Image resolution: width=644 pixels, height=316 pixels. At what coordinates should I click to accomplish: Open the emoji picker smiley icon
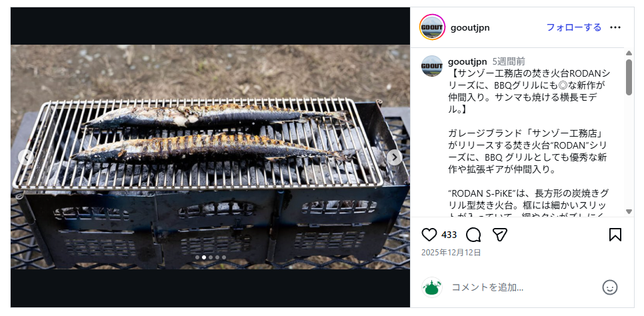tap(609, 287)
